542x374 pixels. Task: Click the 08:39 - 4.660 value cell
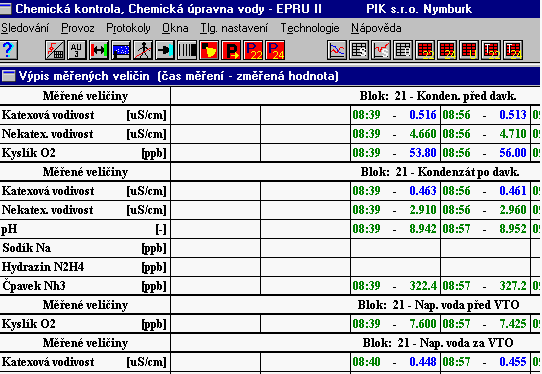395,134
